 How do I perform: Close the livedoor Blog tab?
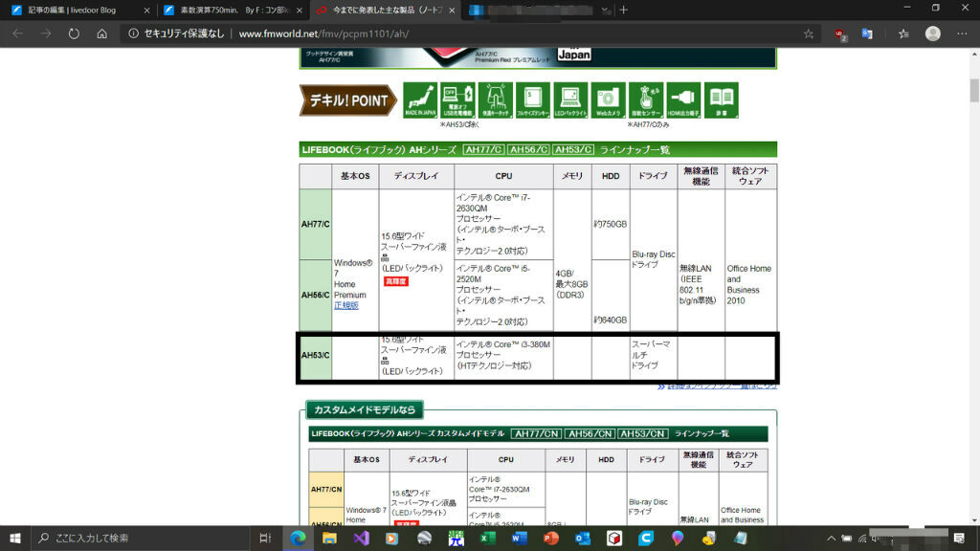[x=146, y=10]
